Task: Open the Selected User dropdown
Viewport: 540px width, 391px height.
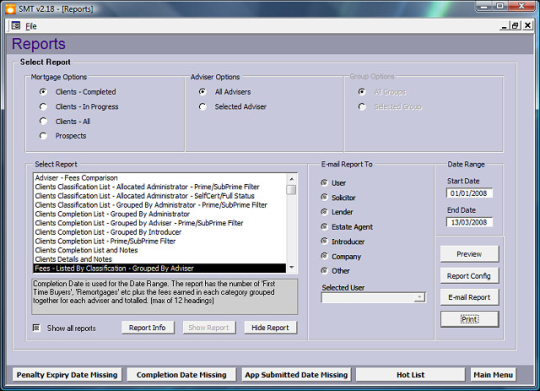Action: coord(419,297)
